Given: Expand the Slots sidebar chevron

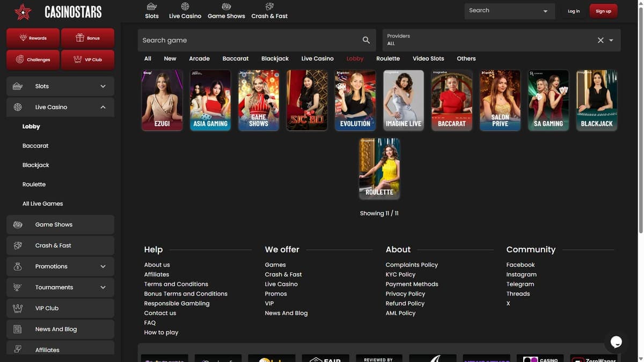Looking at the screenshot, I should click(103, 86).
